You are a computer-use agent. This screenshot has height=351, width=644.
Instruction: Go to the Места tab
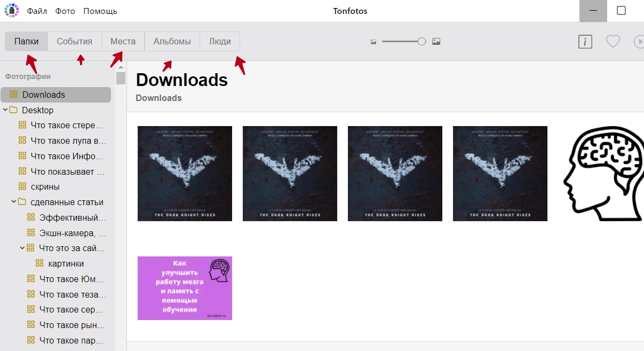pos(123,42)
